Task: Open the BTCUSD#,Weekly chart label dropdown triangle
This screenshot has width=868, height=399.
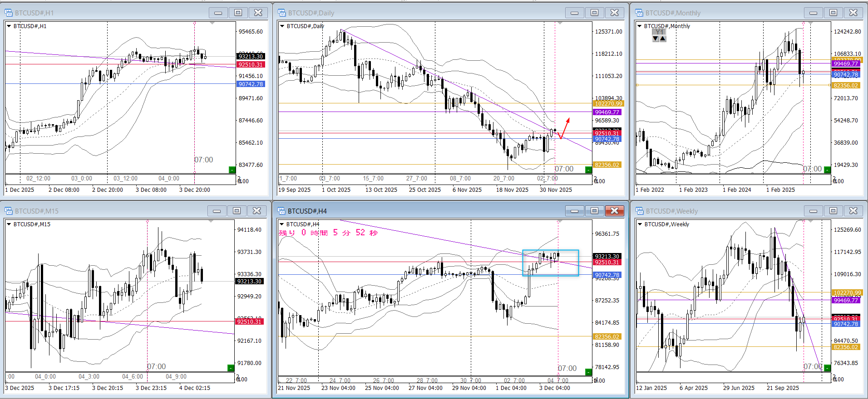Action: (640, 224)
